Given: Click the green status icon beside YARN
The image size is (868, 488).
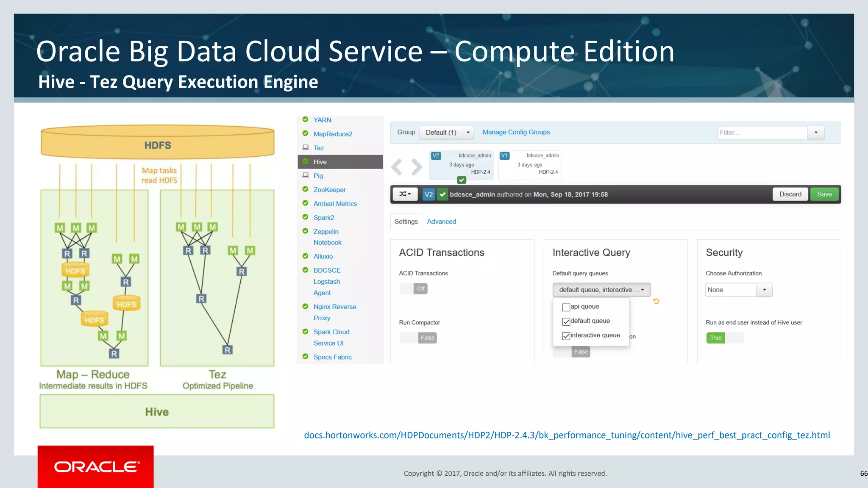Looking at the screenshot, I should click(x=305, y=119).
